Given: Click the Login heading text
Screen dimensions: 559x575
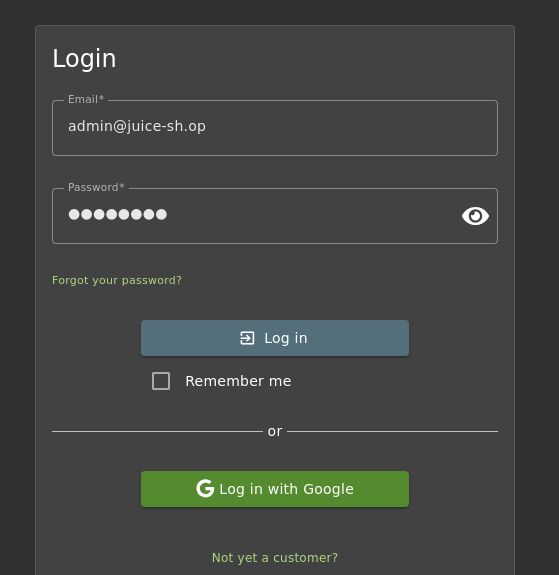Looking at the screenshot, I should (x=84, y=58).
